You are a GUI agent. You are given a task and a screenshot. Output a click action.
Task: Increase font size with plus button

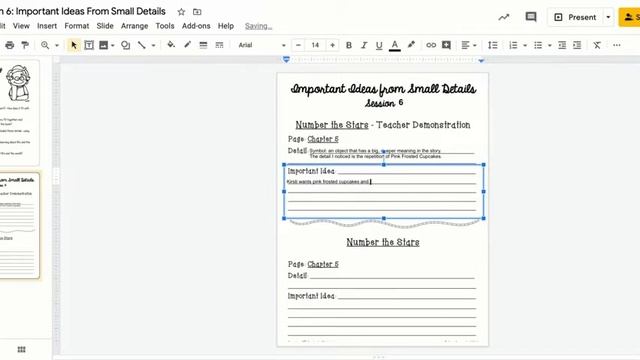tap(332, 45)
